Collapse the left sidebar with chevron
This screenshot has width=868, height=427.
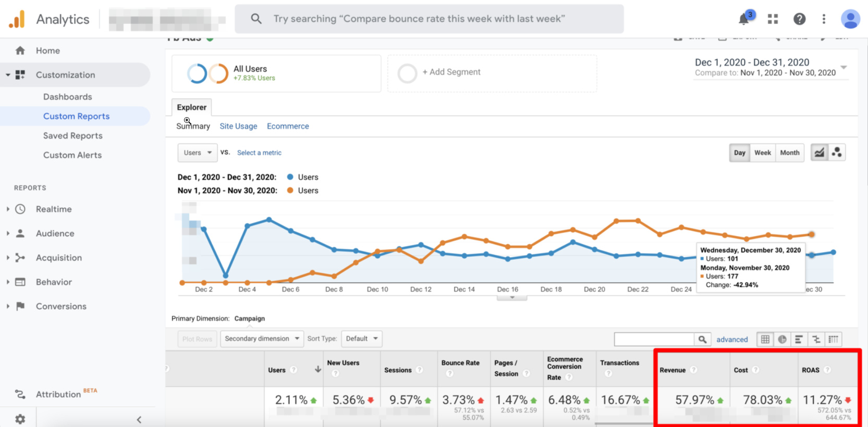tap(139, 420)
